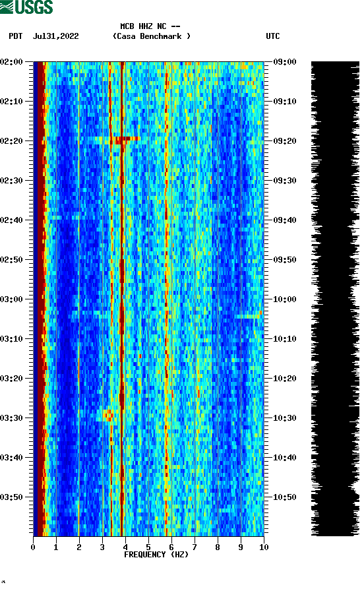
Task: Click frequency axis tick label '2'
Action: [79, 547]
